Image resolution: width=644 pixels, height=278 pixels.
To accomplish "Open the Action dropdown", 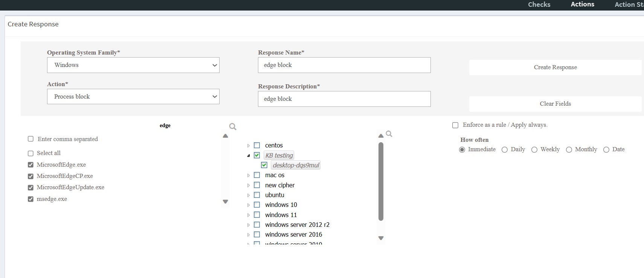I will click(133, 97).
